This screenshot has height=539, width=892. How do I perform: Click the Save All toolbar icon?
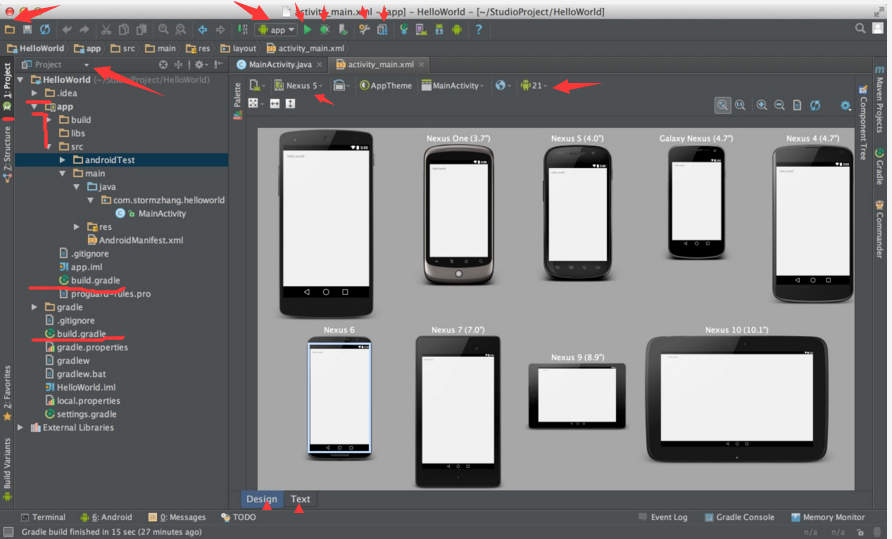pos(27,29)
